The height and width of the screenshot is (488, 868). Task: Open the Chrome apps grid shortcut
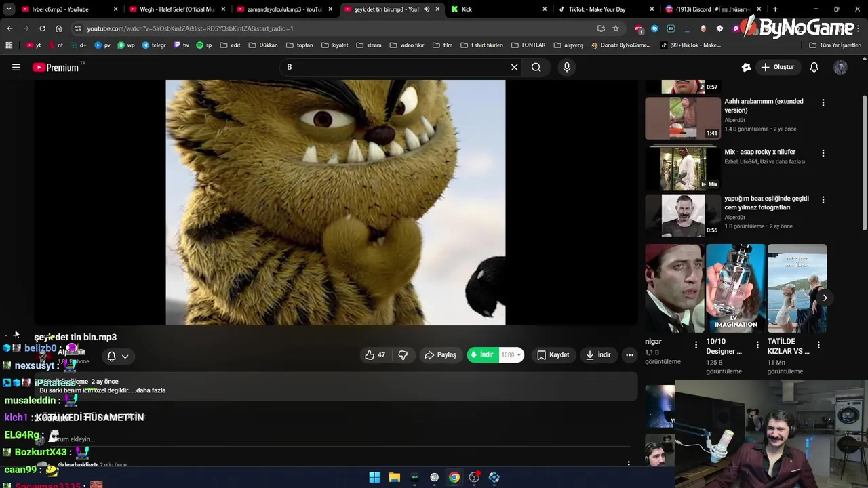[x=9, y=45]
